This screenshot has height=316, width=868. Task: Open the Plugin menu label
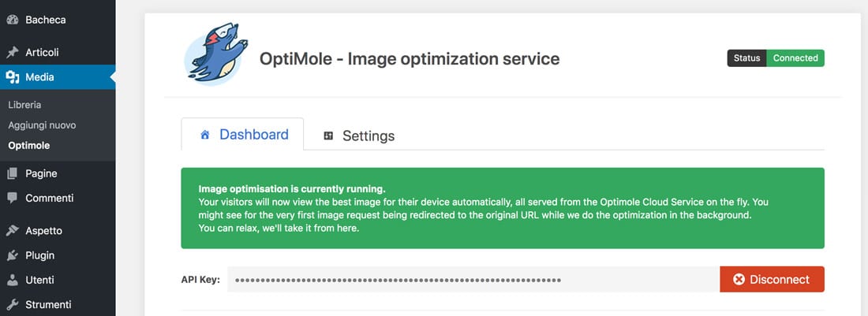(40, 255)
